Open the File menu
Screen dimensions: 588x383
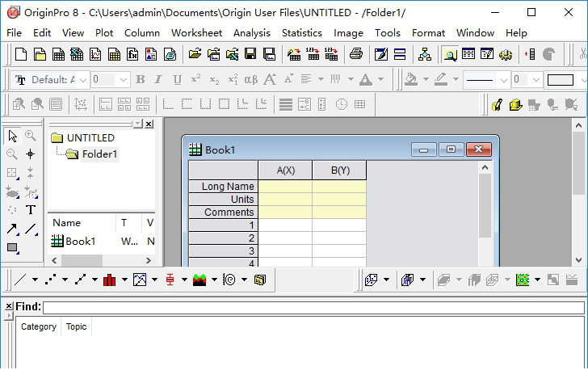14,33
